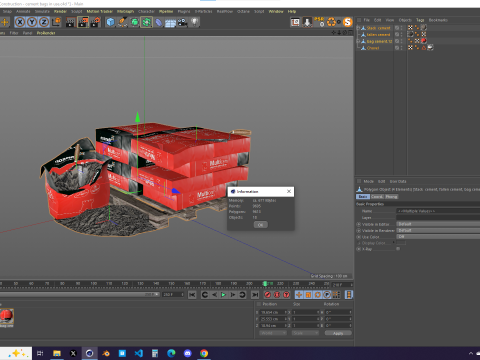Image resolution: width=480 pixels, height=360 pixels.
Task: Toggle Stack cement layer checkbox
Action: [397, 28]
